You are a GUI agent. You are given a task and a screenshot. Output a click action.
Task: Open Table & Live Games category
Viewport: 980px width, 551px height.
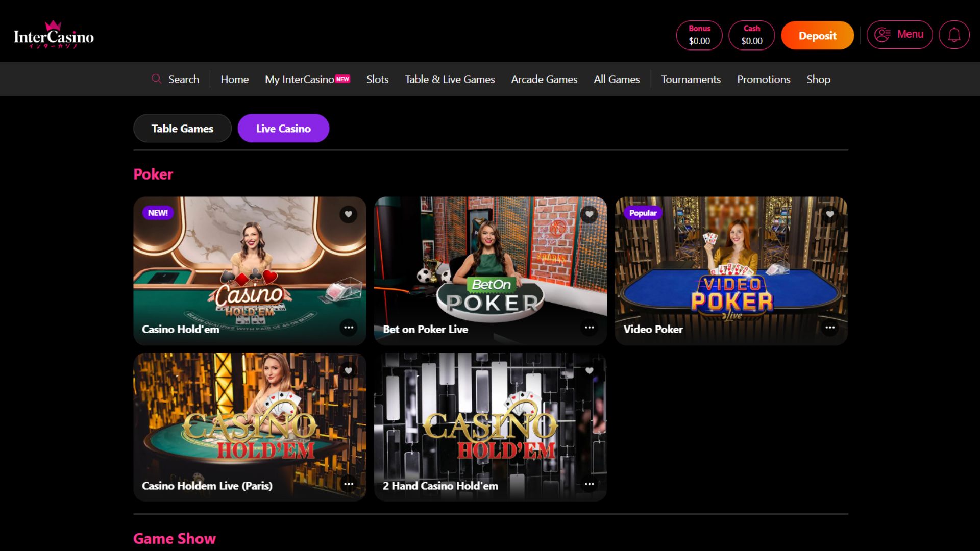click(x=450, y=79)
